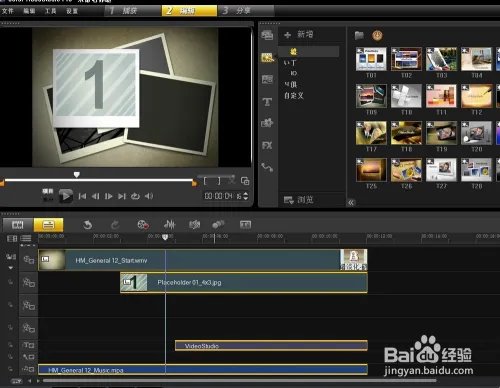The height and width of the screenshot is (388, 500).
Task: Step forward to next frame
Action: (109, 196)
